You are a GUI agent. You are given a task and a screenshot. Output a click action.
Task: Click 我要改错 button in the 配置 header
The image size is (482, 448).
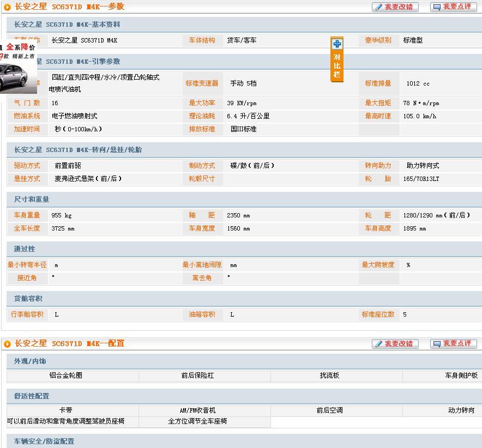coord(395,344)
